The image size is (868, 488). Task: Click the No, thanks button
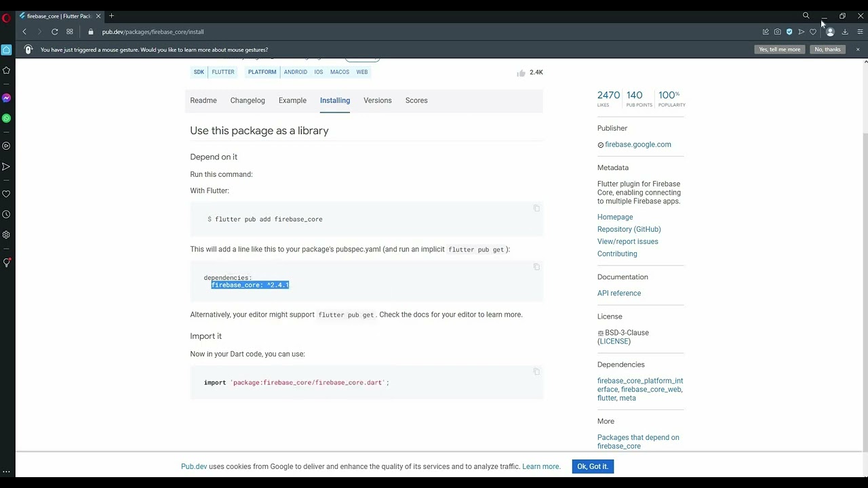click(x=827, y=49)
